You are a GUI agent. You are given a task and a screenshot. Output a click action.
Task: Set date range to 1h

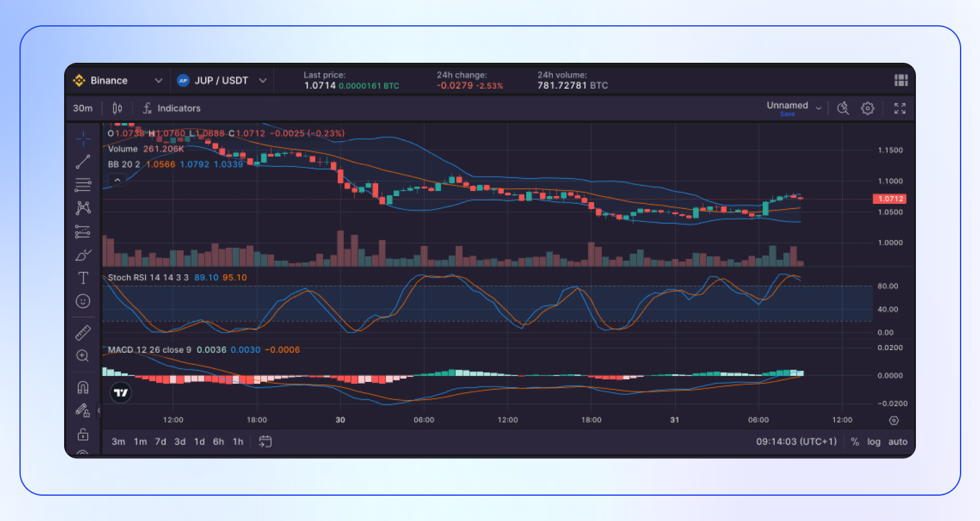pos(238,441)
